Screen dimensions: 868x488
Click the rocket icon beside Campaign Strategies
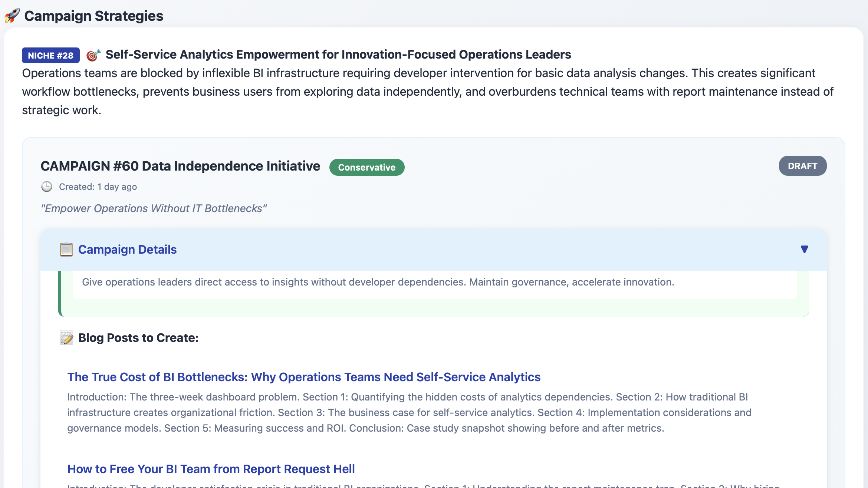click(x=12, y=16)
